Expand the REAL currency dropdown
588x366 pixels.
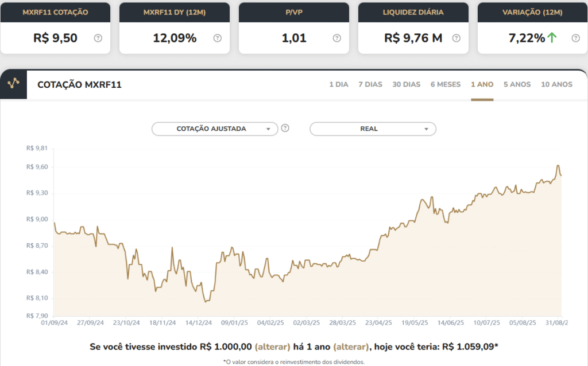(373, 129)
